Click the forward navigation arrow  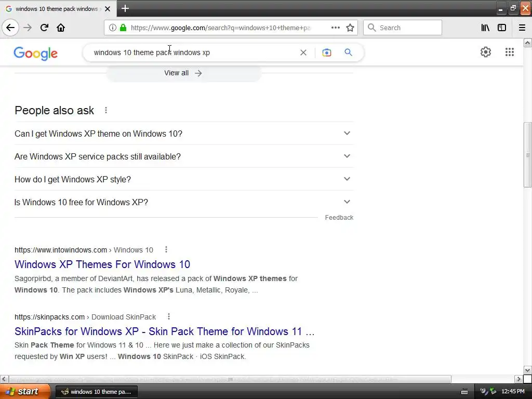pos(28,28)
